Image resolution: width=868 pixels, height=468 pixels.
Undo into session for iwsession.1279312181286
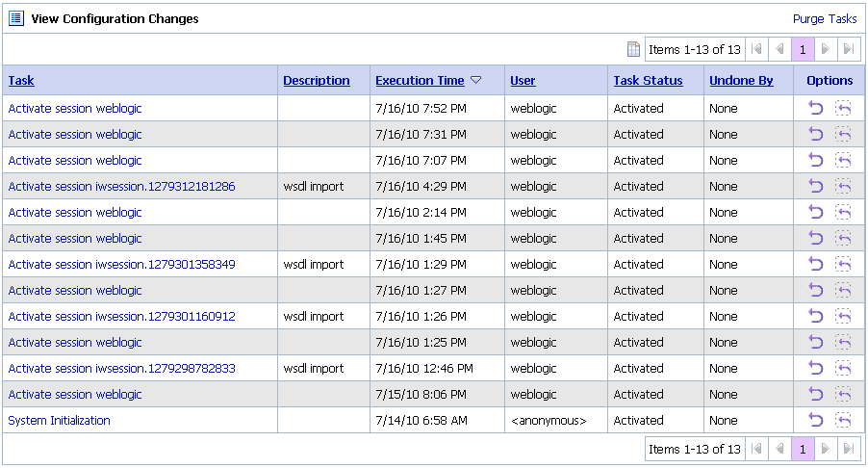tap(843, 186)
